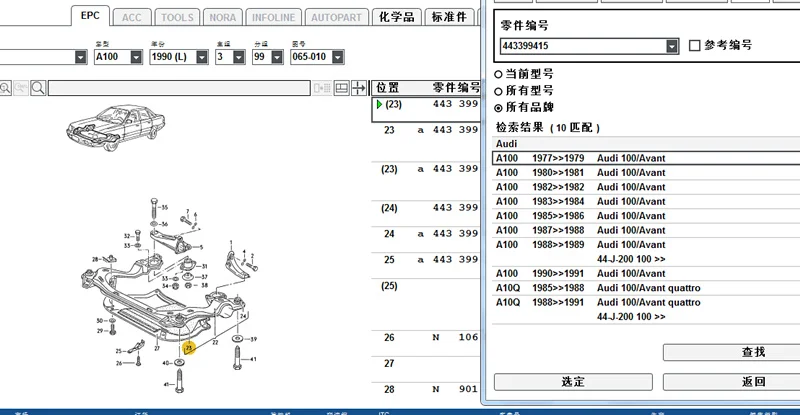This screenshot has width=800, height=415.
Task: Click the 位置 column header
Action: (387, 88)
